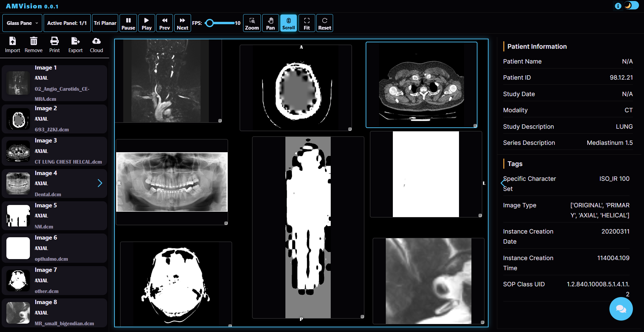Start playback with Play button

(147, 23)
